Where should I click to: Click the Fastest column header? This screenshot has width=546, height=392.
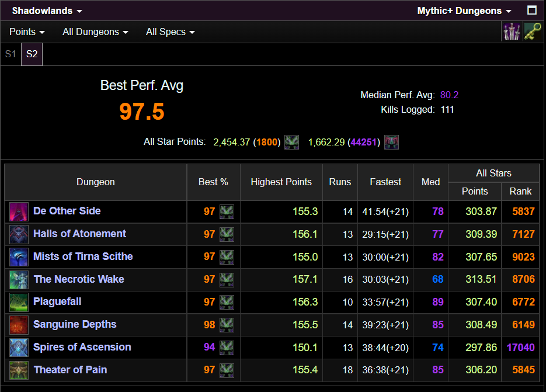click(385, 182)
